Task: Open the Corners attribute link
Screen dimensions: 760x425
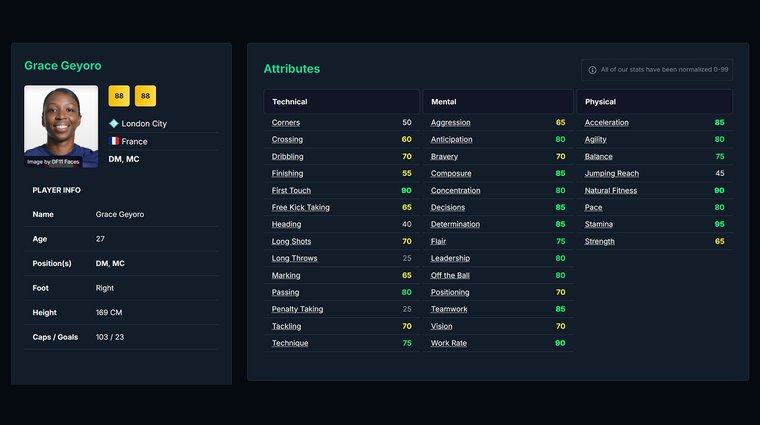Action: [286, 123]
